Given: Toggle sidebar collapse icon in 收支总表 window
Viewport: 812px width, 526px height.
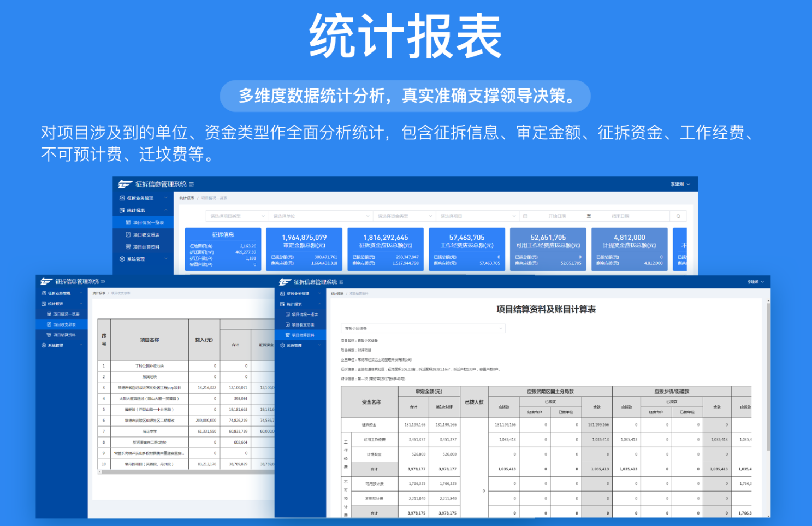Looking at the screenshot, I should (x=103, y=282).
